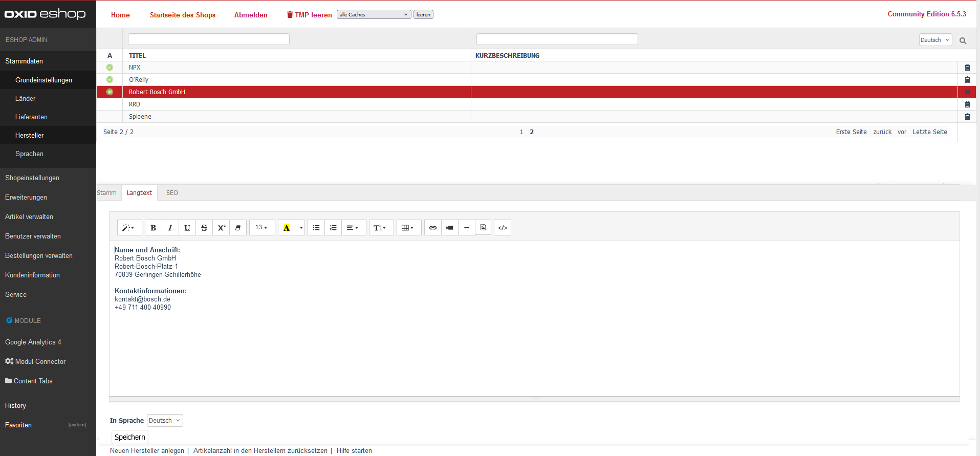Click the insert picture icon
The height and width of the screenshot is (456, 980).
point(483,228)
